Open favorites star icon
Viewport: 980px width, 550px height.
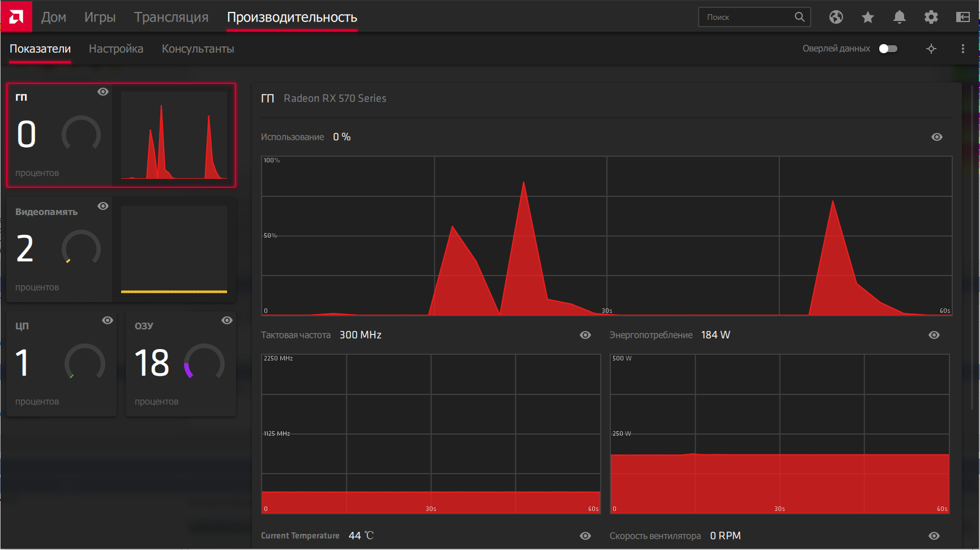(868, 17)
